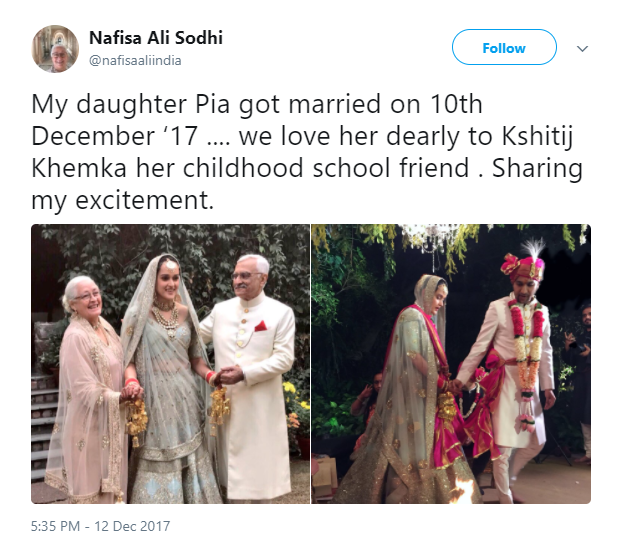Click the bride in the left photo
Screen dimensions: 624x543
coord(168,380)
